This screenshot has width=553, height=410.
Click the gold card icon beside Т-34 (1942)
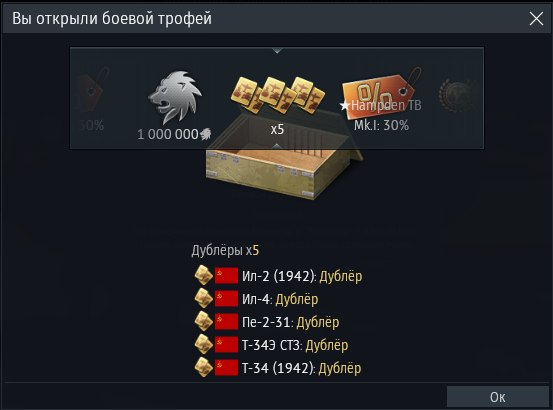tap(204, 367)
